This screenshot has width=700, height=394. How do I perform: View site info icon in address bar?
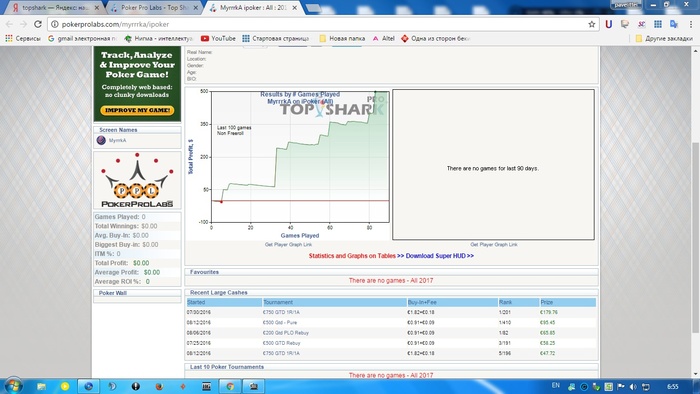click(55, 24)
